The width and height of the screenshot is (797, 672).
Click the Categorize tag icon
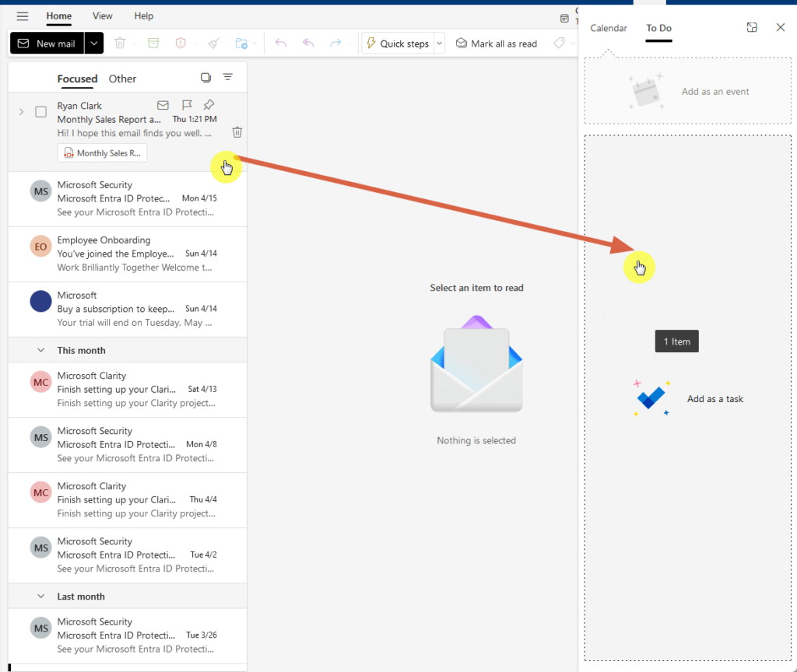click(559, 44)
